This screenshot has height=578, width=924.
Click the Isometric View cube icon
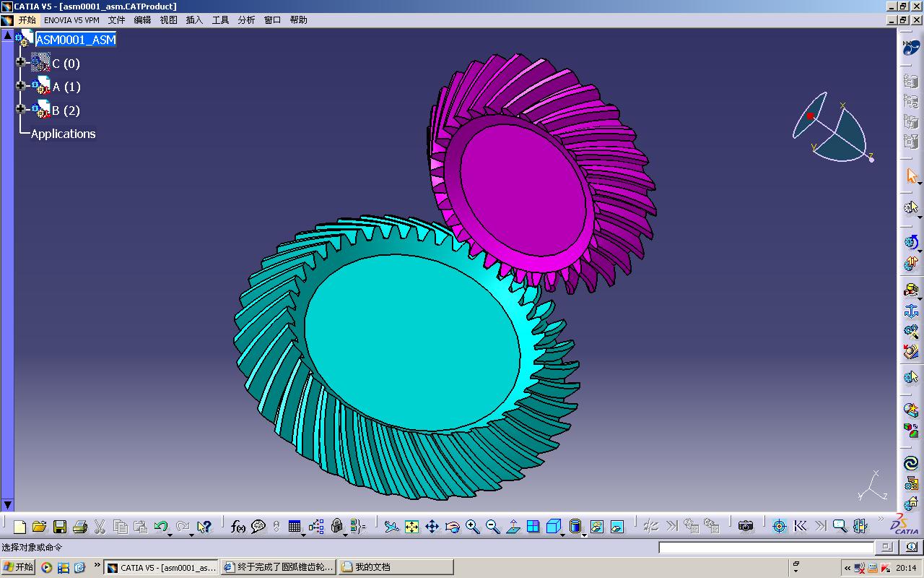pos(553,527)
